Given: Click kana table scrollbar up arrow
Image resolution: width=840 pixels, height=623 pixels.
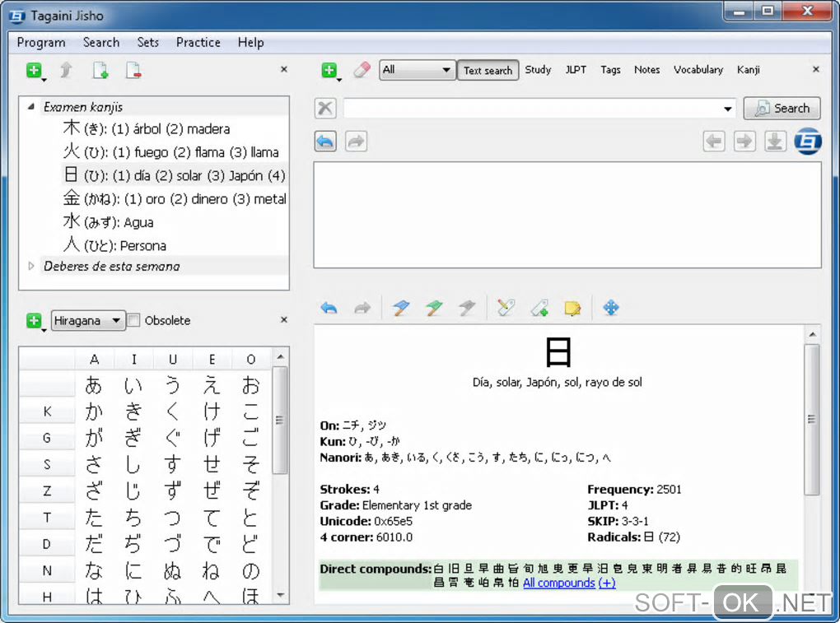Looking at the screenshot, I should pyautogui.click(x=281, y=356).
